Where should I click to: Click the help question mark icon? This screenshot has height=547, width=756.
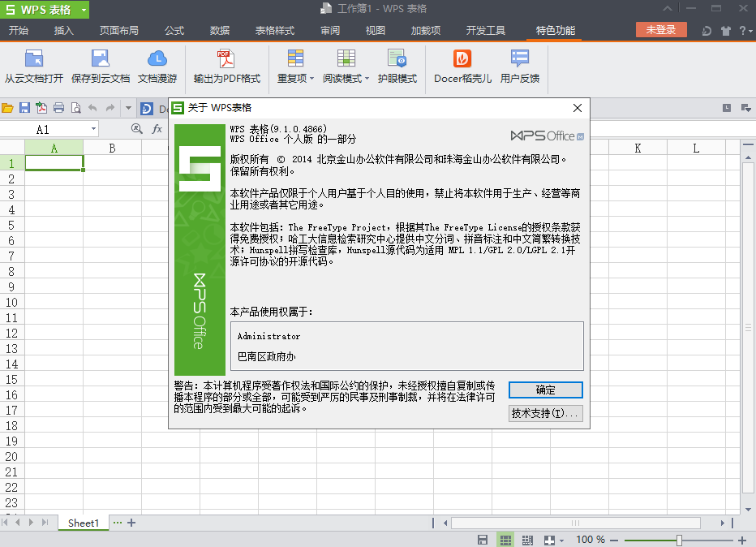point(742,31)
